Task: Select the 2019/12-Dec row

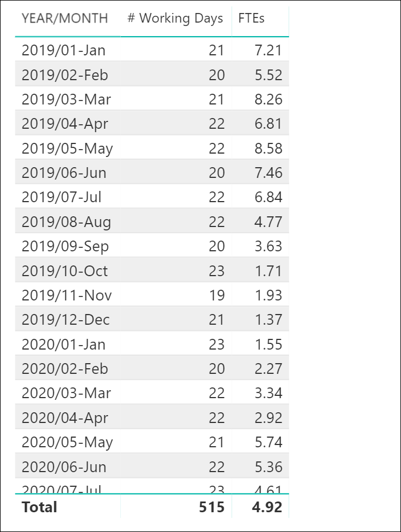Action: 152,319
